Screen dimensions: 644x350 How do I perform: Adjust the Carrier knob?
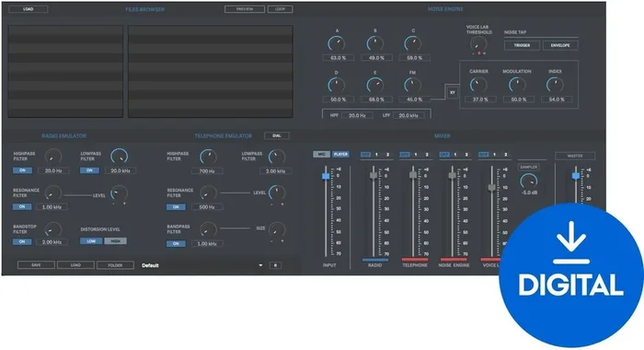(478, 85)
